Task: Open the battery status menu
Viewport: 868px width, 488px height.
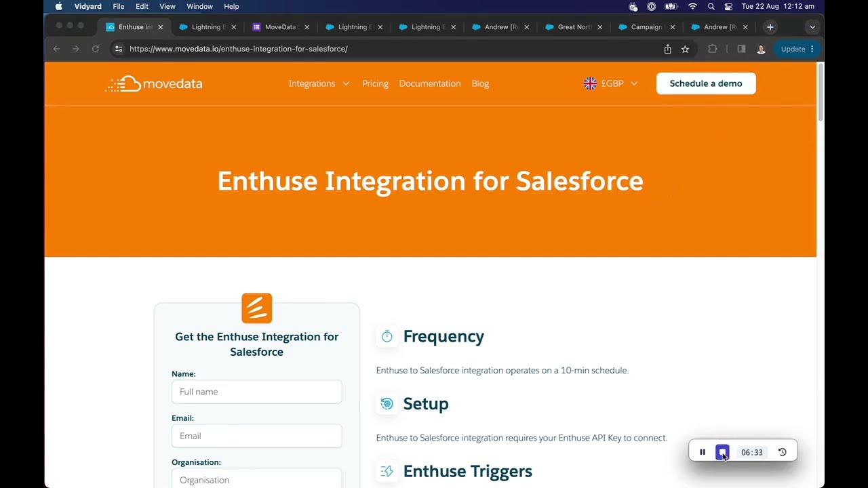Action: pyautogui.click(x=671, y=6)
